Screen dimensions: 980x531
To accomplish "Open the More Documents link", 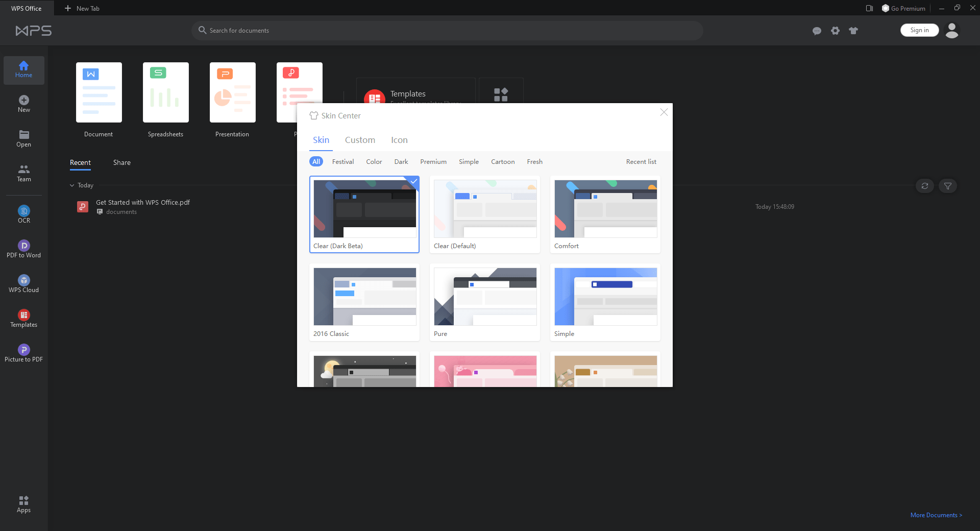I will point(936,515).
